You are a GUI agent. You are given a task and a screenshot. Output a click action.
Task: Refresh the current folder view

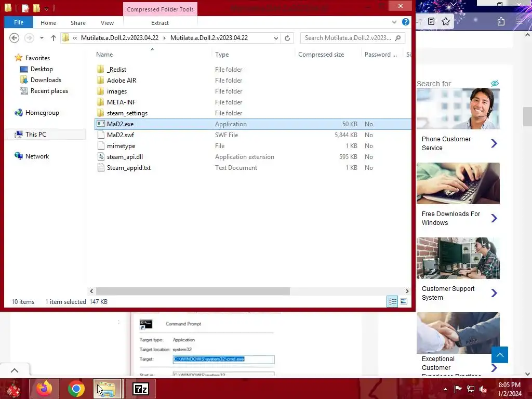coord(287,38)
